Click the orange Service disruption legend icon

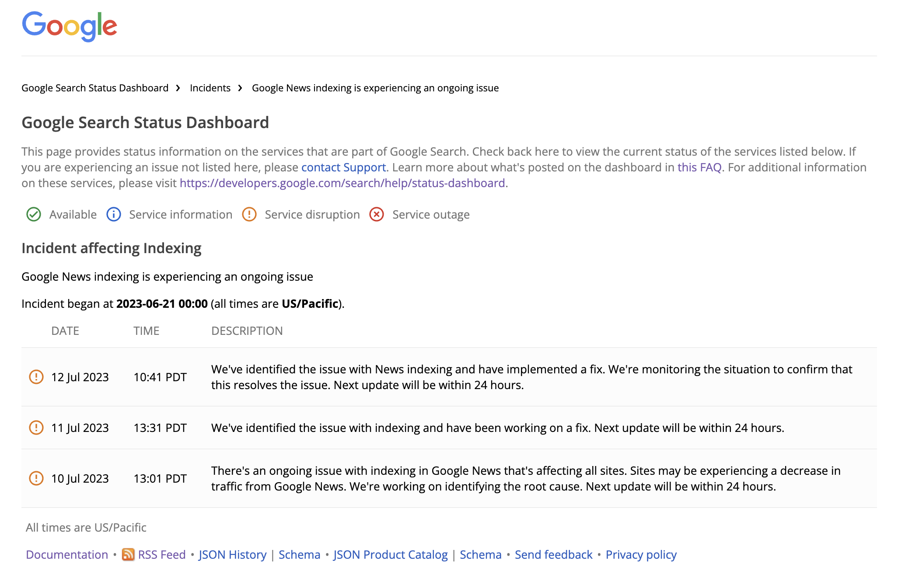pyautogui.click(x=249, y=215)
